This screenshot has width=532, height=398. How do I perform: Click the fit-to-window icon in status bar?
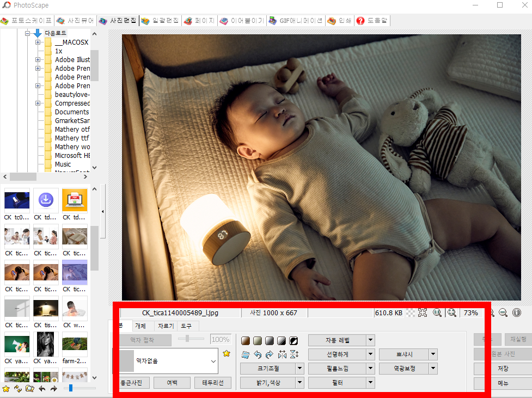(423, 313)
